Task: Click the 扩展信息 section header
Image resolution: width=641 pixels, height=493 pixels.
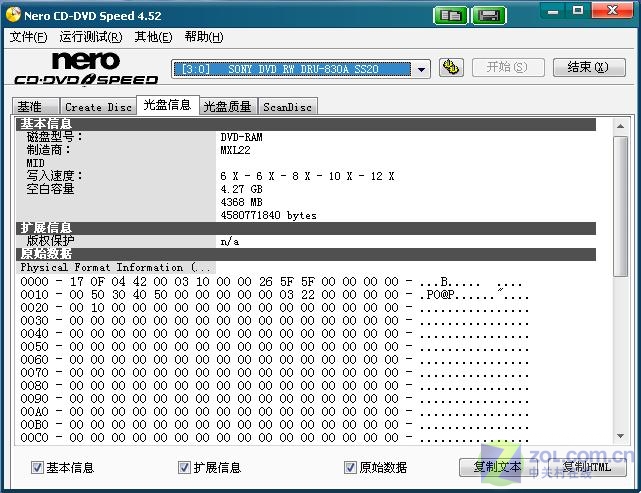Action: tap(306, 229)
